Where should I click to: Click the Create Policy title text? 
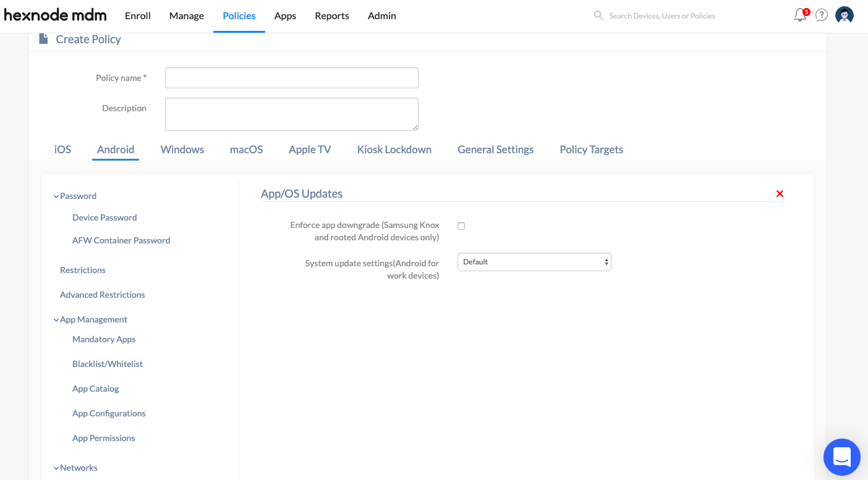tap(88, 39)
